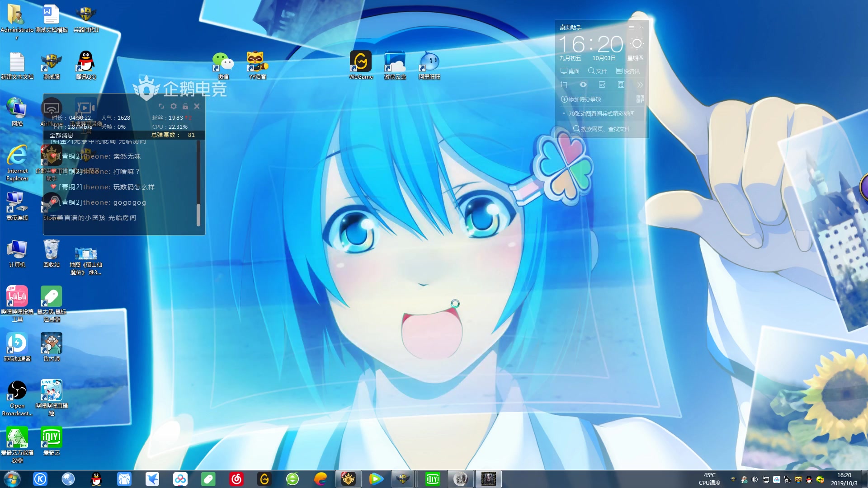The image size is (868, 488).
Task: Click the show desktop button
Action: (x=864, y=479)
